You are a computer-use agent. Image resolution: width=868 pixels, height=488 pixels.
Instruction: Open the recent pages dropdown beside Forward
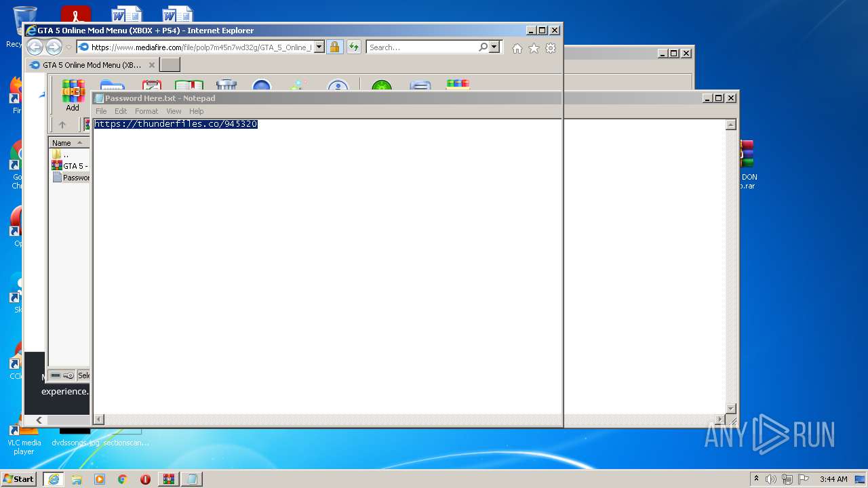68,47
